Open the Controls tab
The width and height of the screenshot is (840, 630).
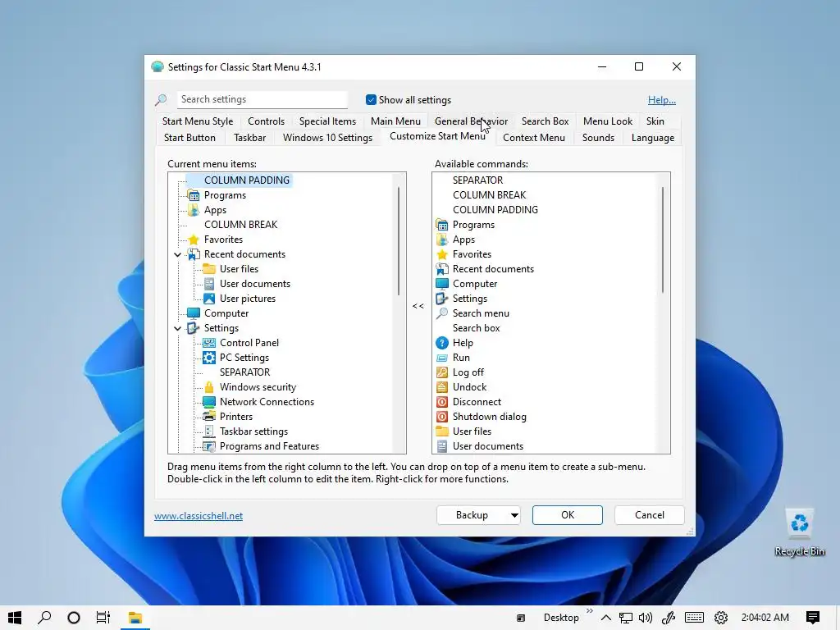[x=266, y=121]
